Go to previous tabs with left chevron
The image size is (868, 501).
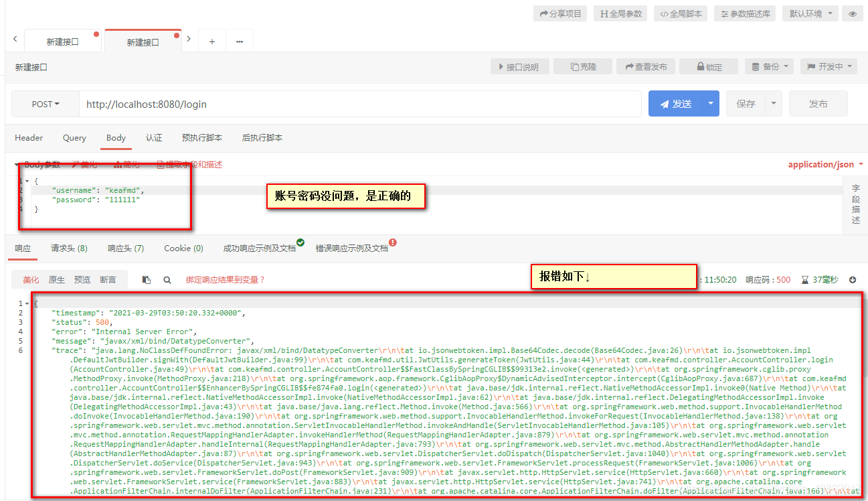(15, 40)
